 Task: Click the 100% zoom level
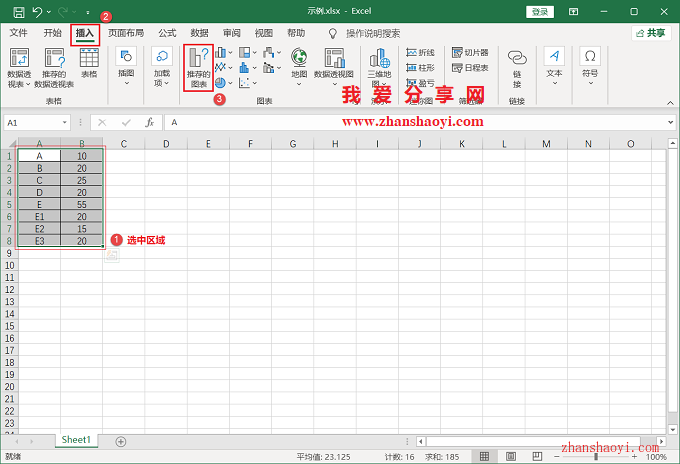point(656,457)
